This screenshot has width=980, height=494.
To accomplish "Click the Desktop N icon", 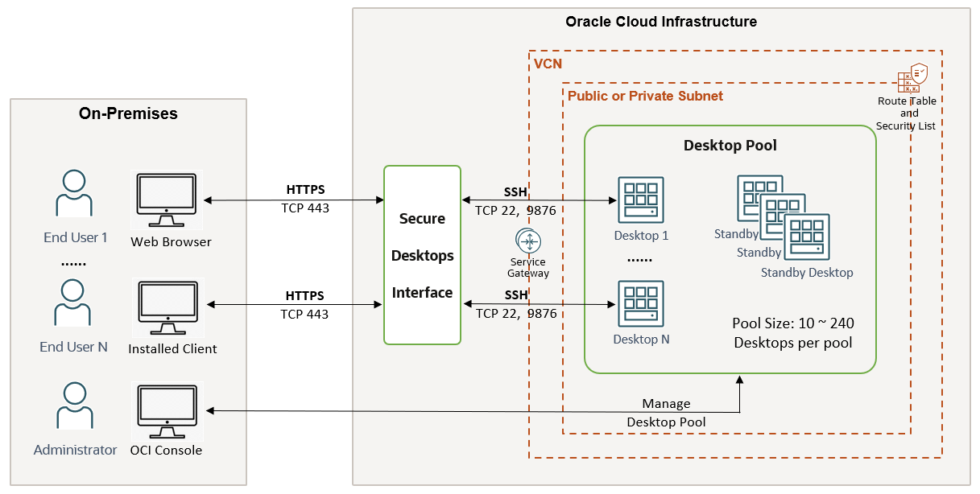I will click(641, 304).
